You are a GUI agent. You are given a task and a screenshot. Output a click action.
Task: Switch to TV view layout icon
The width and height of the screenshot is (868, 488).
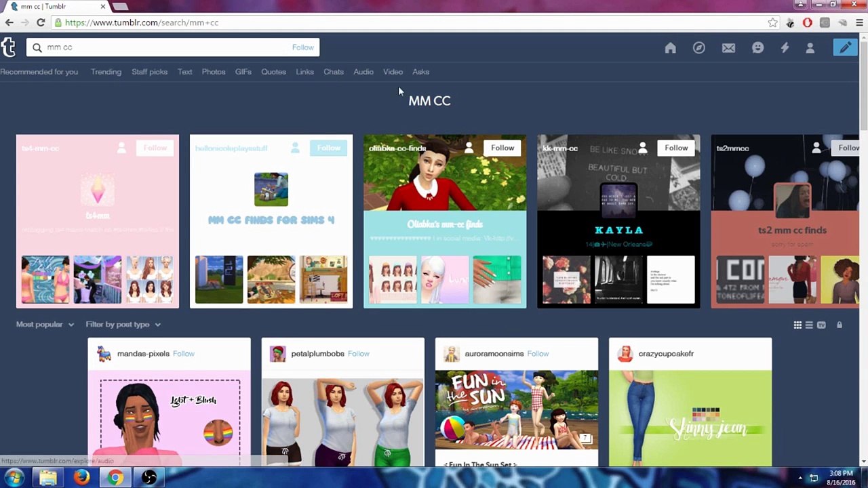[x=821, y=325]
